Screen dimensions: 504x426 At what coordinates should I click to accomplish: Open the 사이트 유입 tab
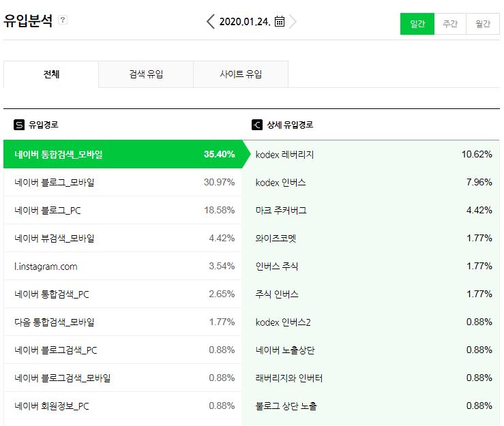241,74
